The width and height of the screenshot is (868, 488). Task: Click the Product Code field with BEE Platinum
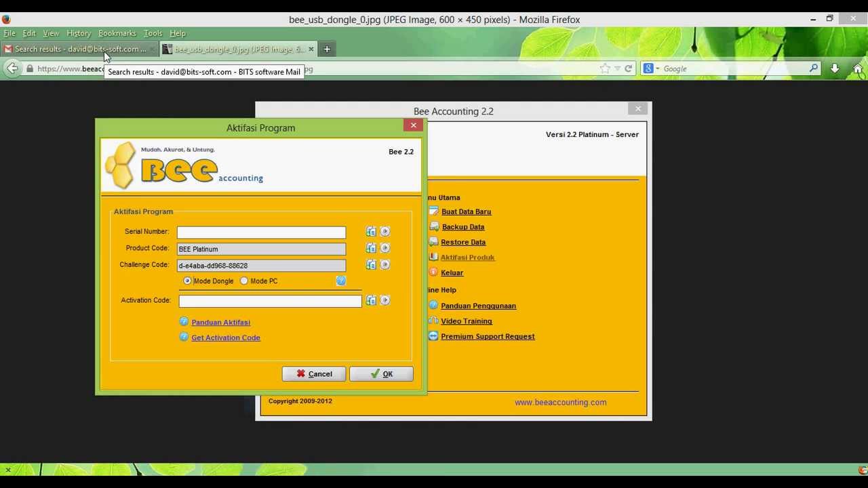click(x=261, y=249)
